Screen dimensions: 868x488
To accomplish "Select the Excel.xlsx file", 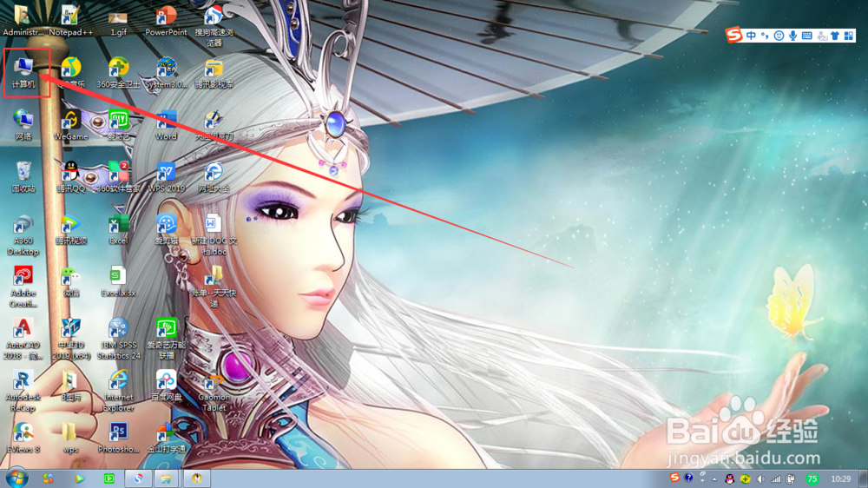I will click(118, 281).
